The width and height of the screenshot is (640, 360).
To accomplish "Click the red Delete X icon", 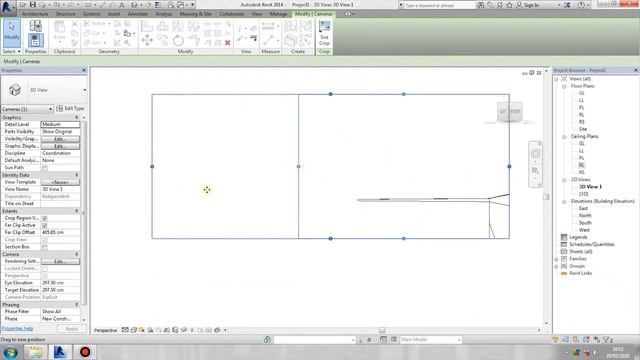I will [228, 42].
